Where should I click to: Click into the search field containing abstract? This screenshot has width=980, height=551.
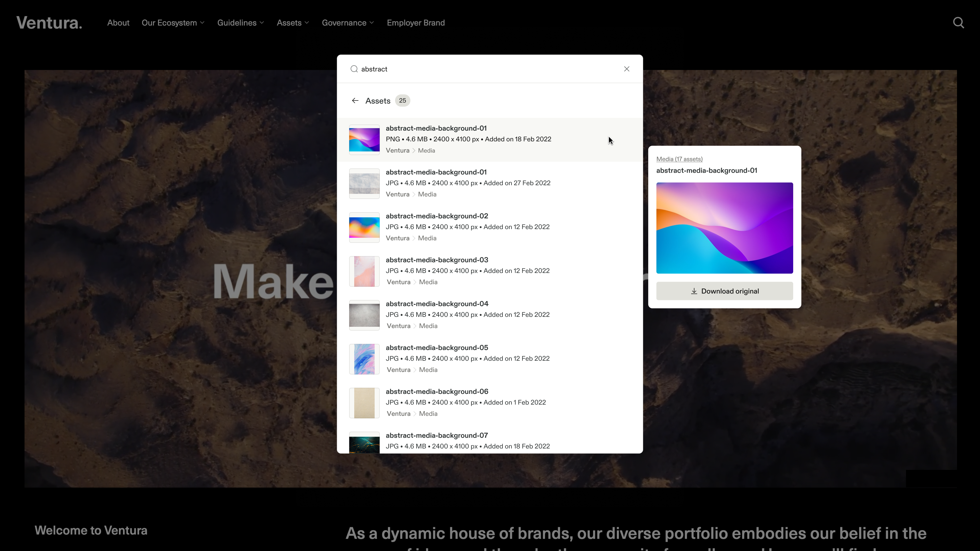pos(487,69)
